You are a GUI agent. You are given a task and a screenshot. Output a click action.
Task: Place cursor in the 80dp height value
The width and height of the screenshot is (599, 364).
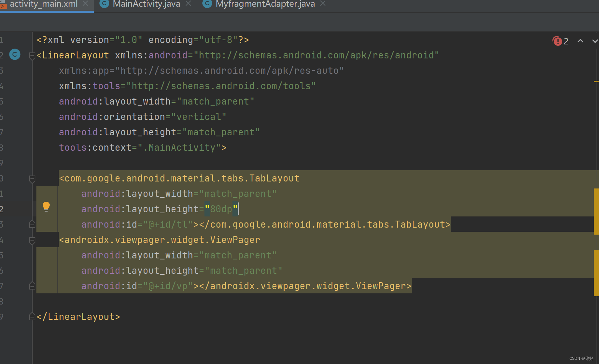221,209
